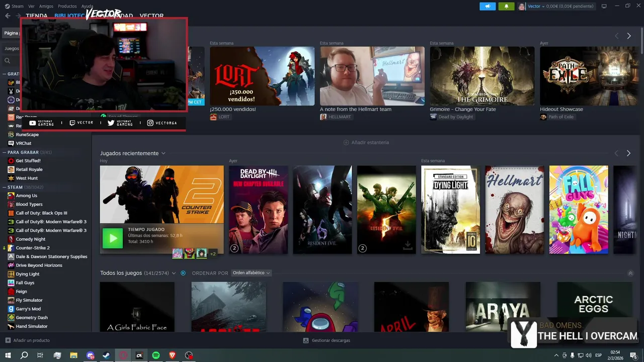
Task: Go to the TIENDA tab
Action: click(x=37, y=16)
